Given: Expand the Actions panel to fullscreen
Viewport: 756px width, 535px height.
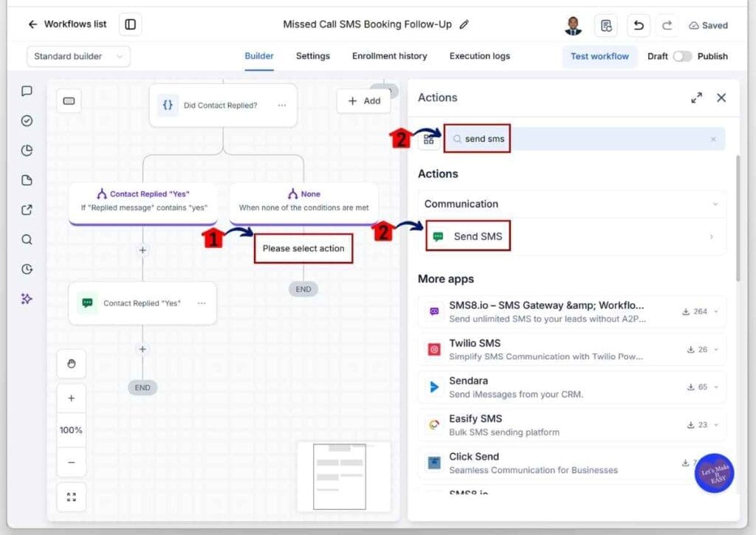Looking at the screenshot, I should (x=696, y=98).
